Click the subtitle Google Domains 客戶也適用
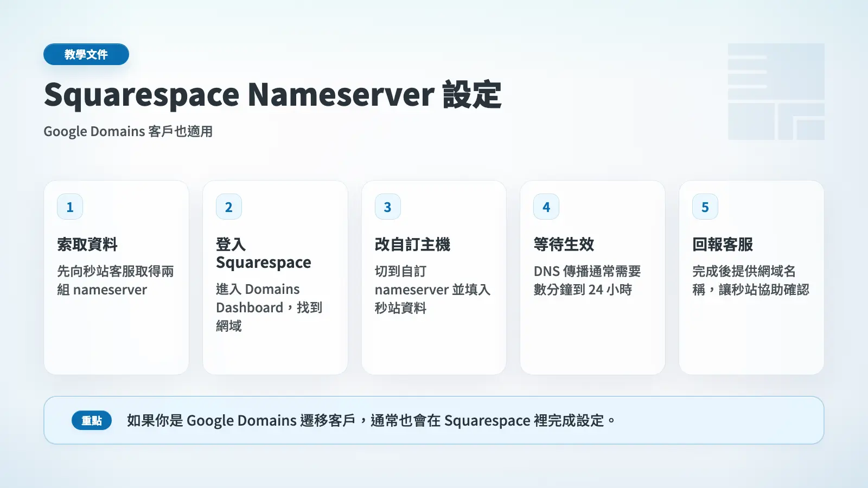This screenshot has width=868, height=488. pos(128,131)
